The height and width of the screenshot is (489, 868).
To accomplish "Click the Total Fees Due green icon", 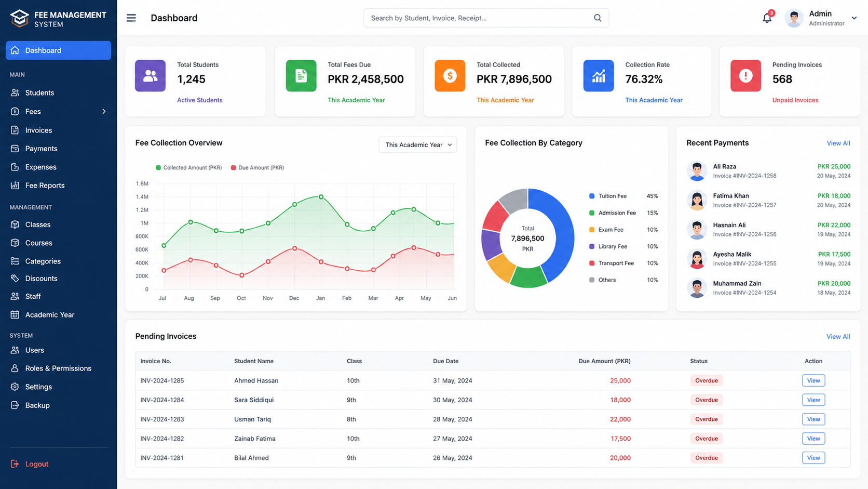I will [301, 76].
